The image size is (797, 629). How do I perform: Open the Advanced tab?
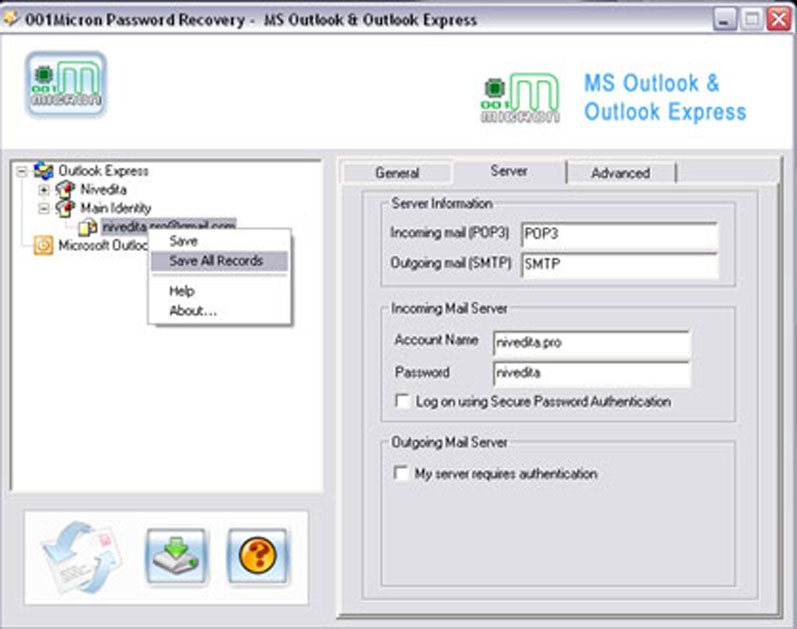click(621, 173)
